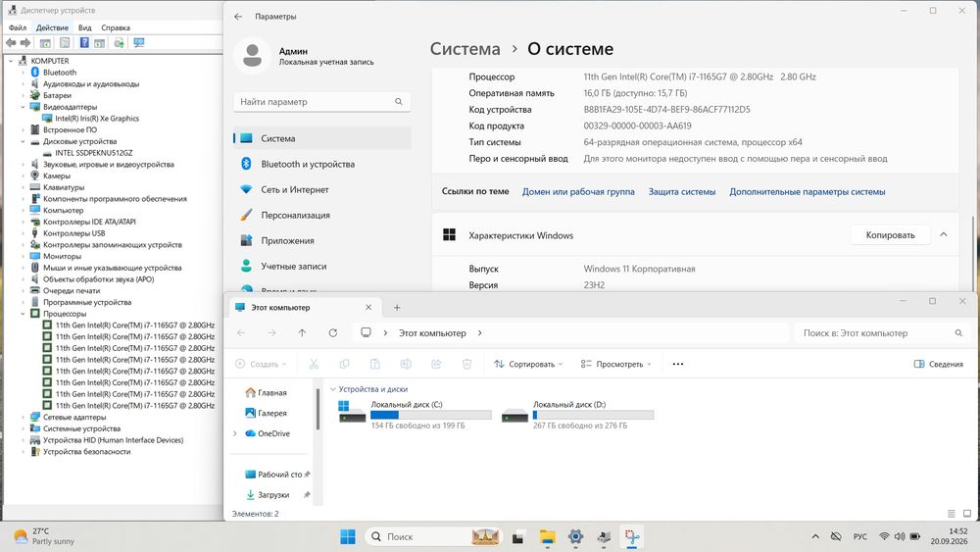Click the Delete trash icon in Explorer toolbar

tap(466, 364)
